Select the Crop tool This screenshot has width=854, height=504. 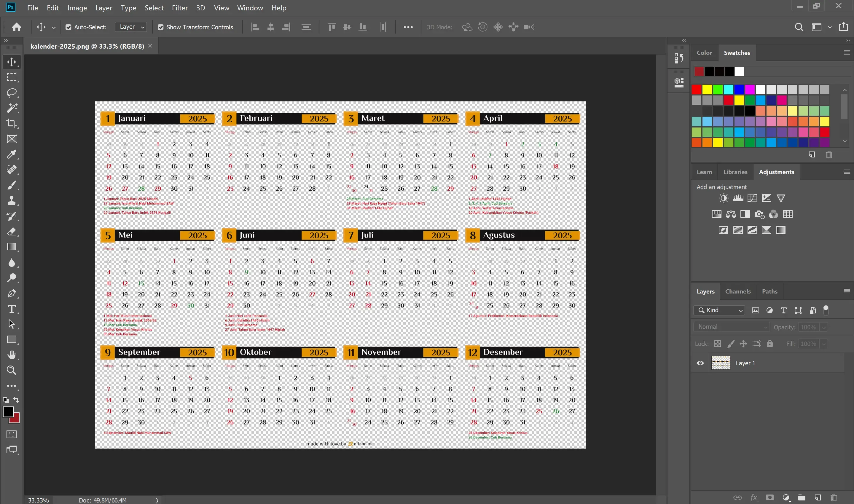click(12, 123)
